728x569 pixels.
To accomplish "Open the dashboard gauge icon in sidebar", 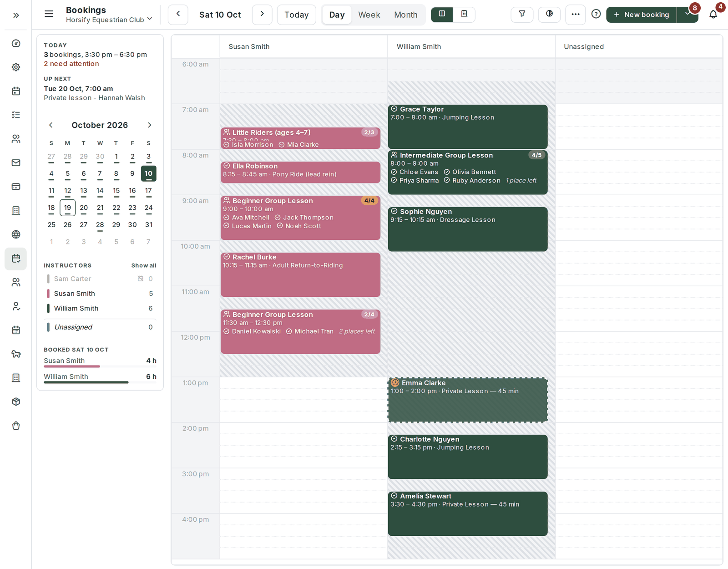I will pyautogui.click(x=16, y=43).
